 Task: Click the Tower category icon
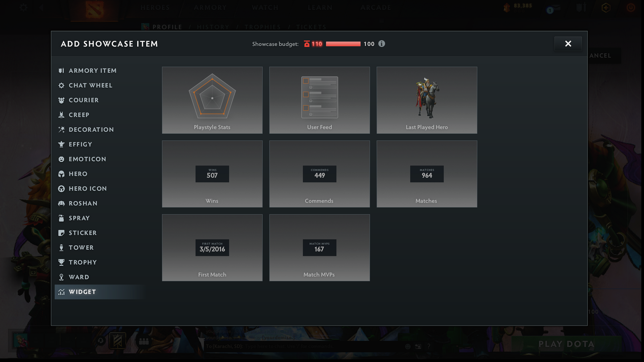(x=62, y=248)
